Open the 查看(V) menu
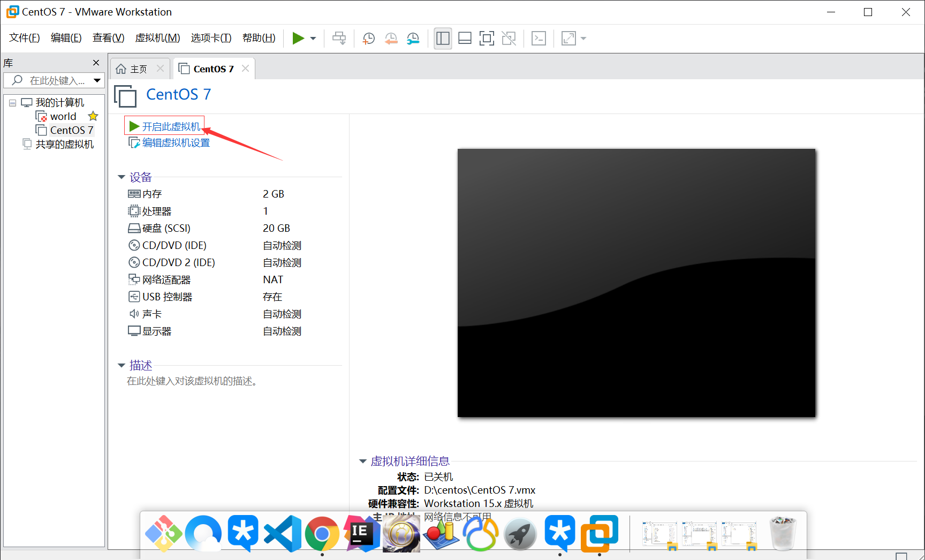The image size is (925, 560). pos(109,38)
